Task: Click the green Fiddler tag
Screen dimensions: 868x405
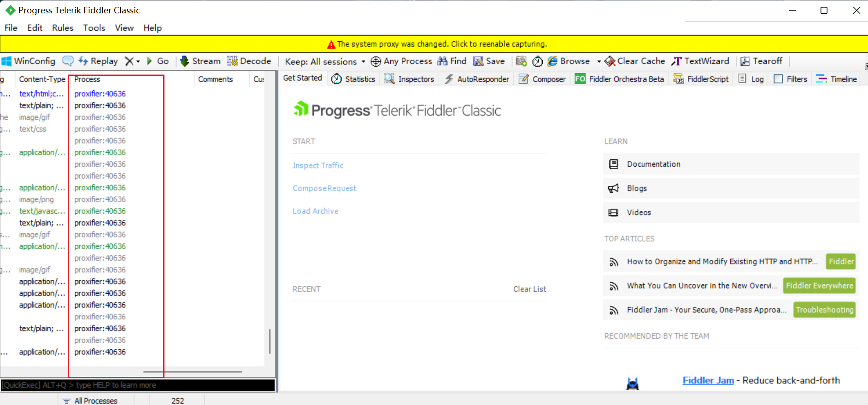Action: (841, 261)
